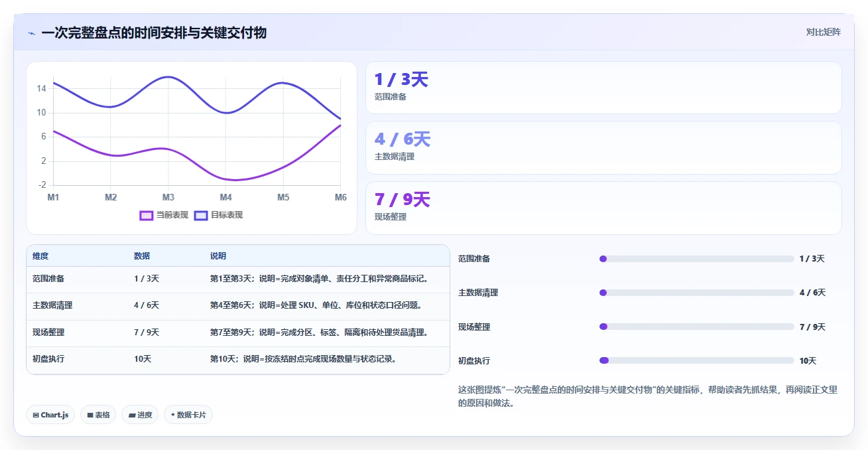Click the M3 x-axis label
The height and width of the screenshot is (450, 868).
[x=168, y=197]
